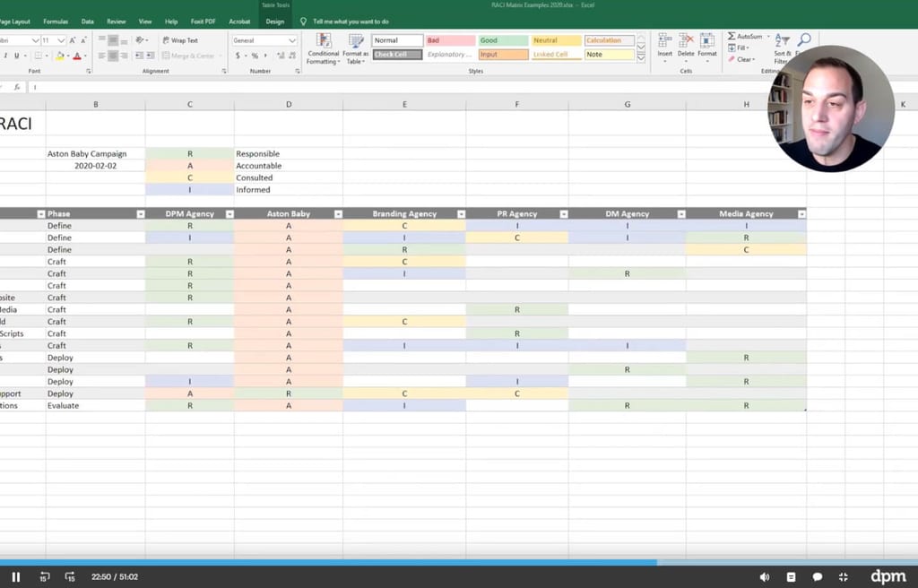Open the Formulas ribbon tab
This screenshot has height=588, width=918.
point(56,22)
